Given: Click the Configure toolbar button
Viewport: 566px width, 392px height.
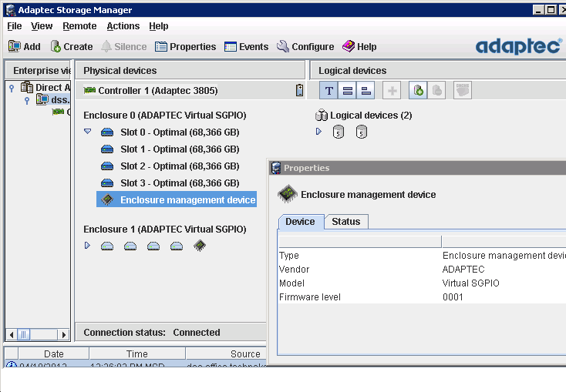Looking at the screenshot, I should click(x=305, y=46).
